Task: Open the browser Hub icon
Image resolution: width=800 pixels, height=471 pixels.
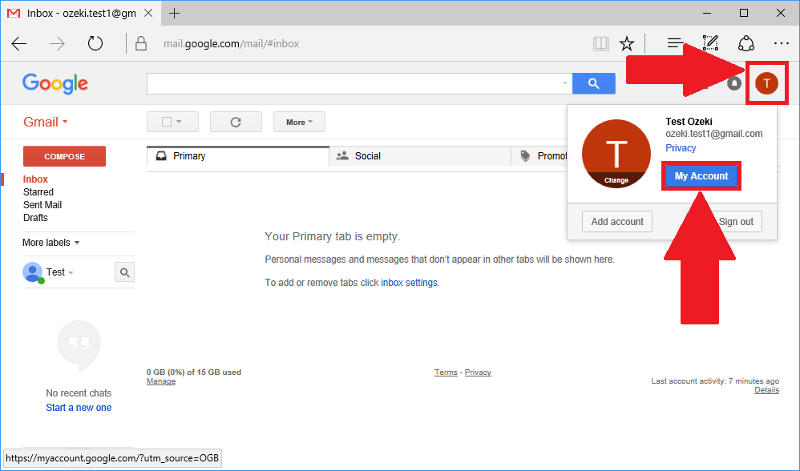Action: click(x=675, y=43)
